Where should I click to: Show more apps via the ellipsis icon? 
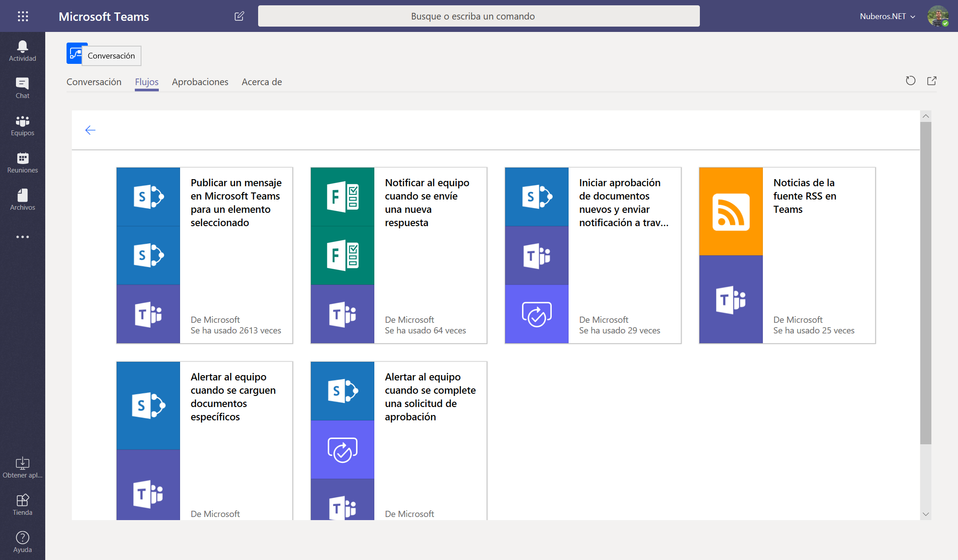[22, 236]
